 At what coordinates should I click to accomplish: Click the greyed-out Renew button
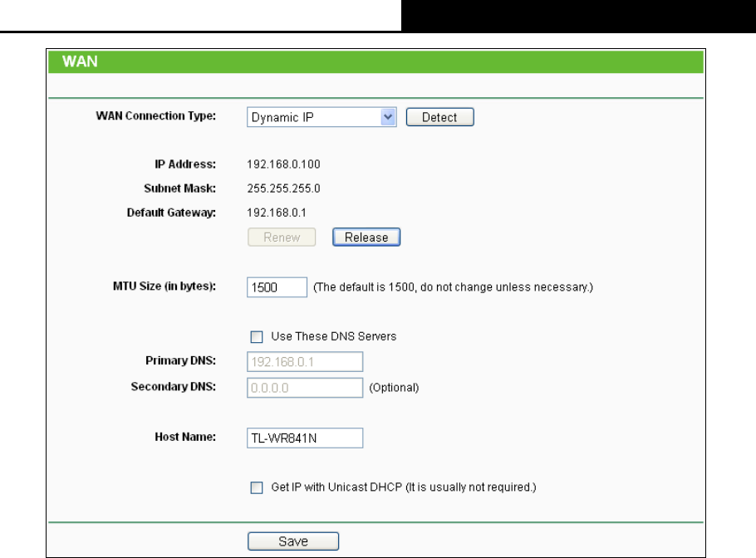click(282, 237)
